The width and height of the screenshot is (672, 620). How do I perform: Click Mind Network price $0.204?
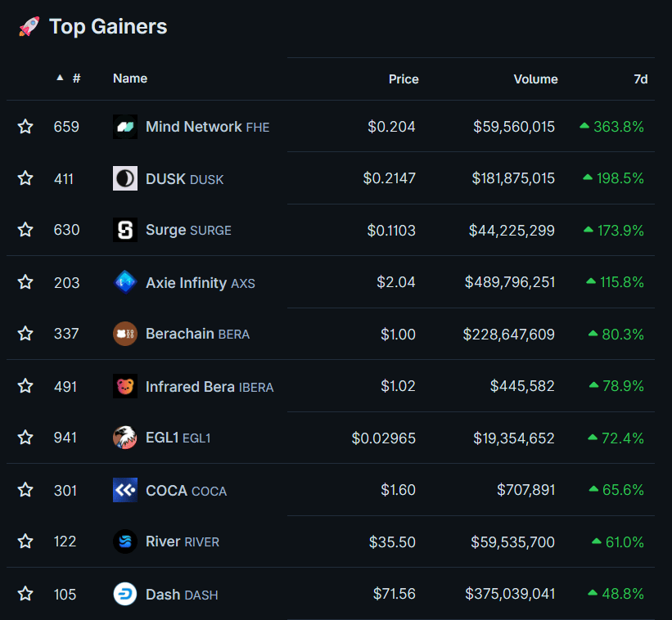[x=391, y=127]
